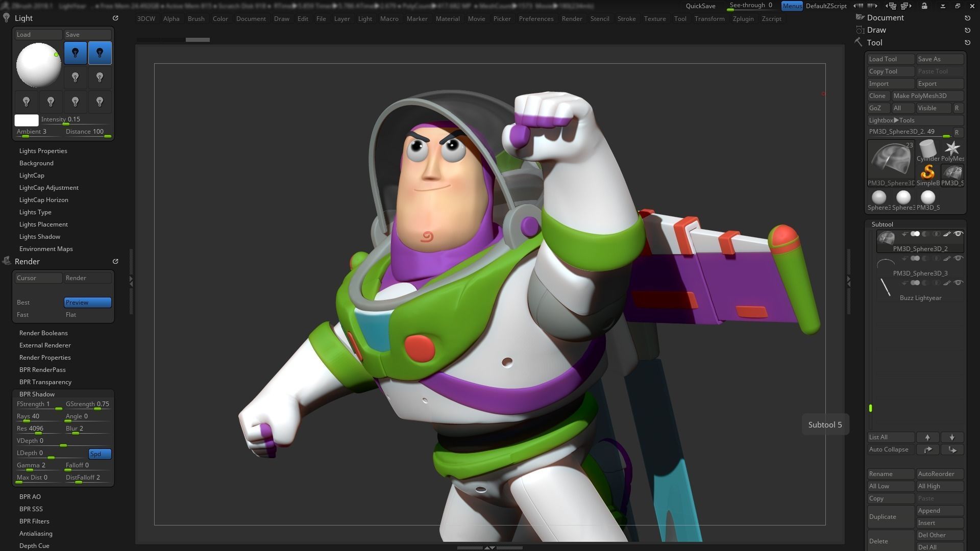Image resolution: width=980 pixels, height=551 pixels.
Task: Click the Render palette dock icon
Action: pyautogui.click(x=115, y=261)
